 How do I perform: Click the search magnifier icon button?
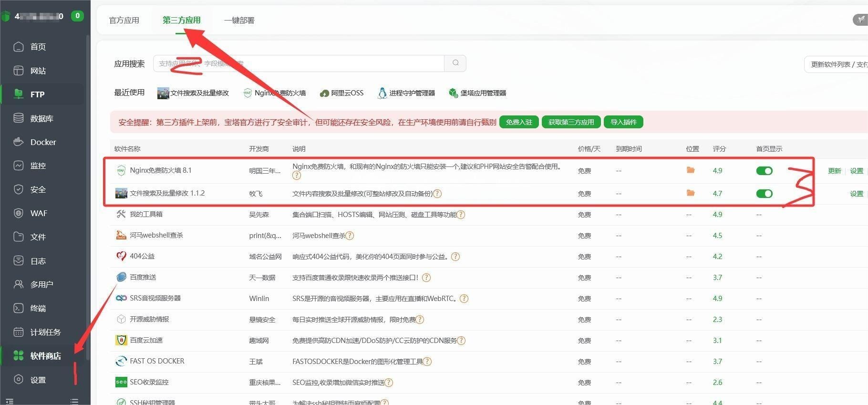coord(455,63)
